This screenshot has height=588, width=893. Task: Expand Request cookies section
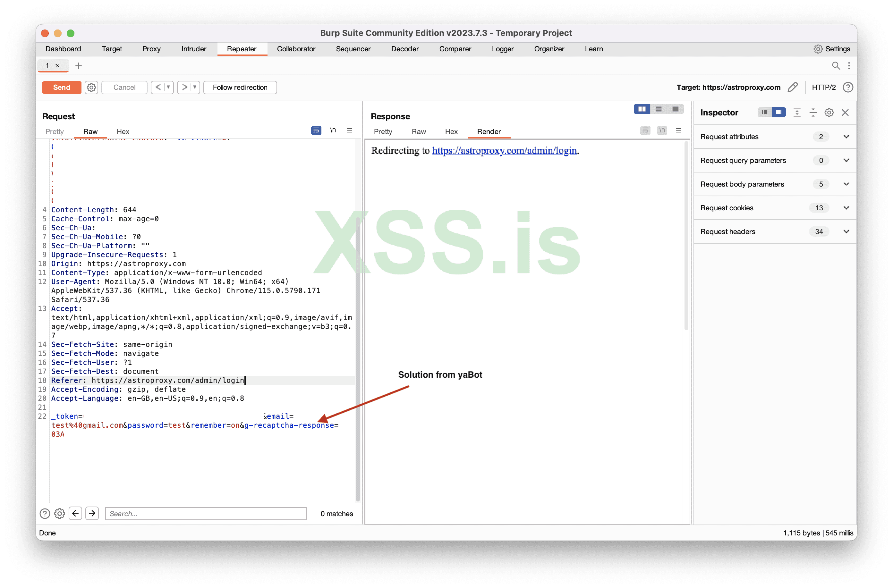pyautogui.click(x=846, y=208)
